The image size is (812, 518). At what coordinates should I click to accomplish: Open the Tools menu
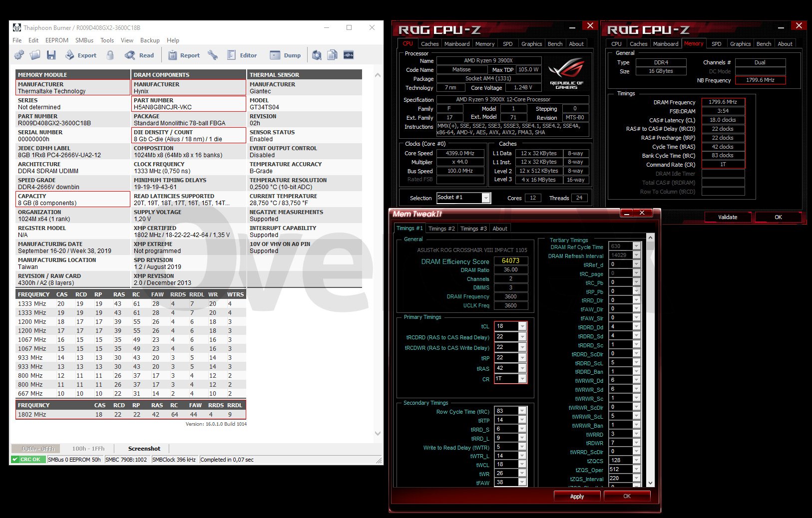point(107,40)
